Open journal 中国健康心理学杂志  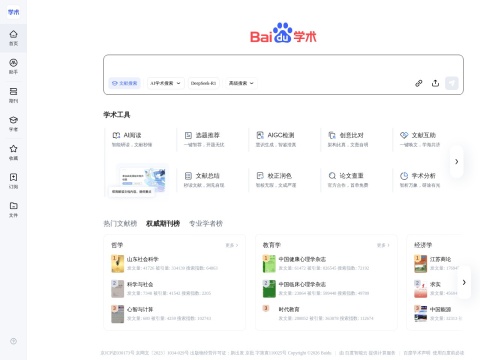[302, 259]
